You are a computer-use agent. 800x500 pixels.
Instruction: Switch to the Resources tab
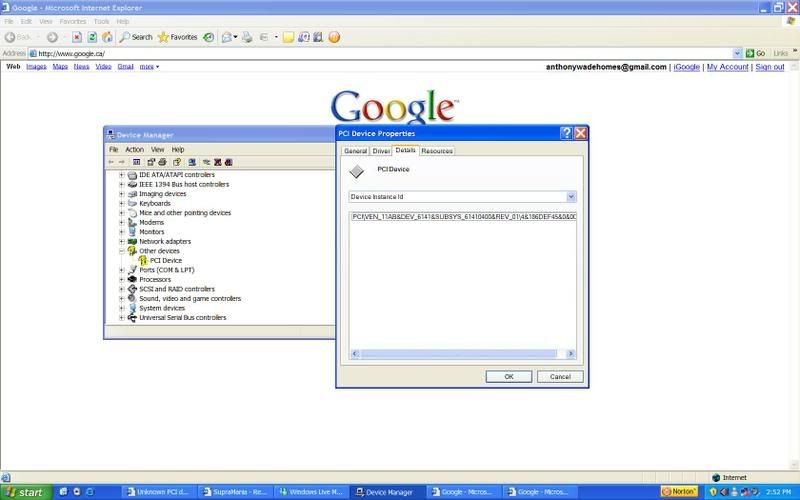pos(437,151)
